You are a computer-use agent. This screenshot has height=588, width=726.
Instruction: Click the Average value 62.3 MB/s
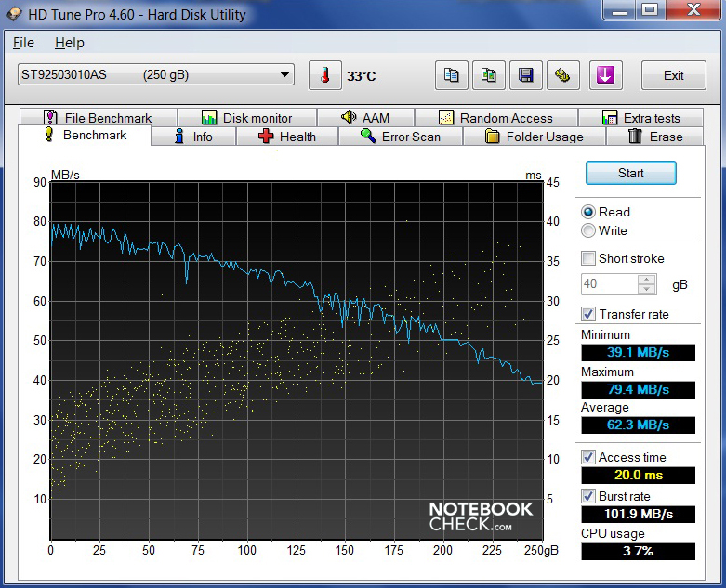pyautogui.click(x=638, y=425)
